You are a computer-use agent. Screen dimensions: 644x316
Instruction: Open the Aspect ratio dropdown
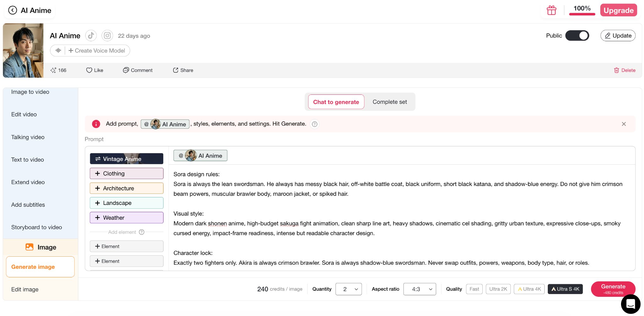click(419, 289)
